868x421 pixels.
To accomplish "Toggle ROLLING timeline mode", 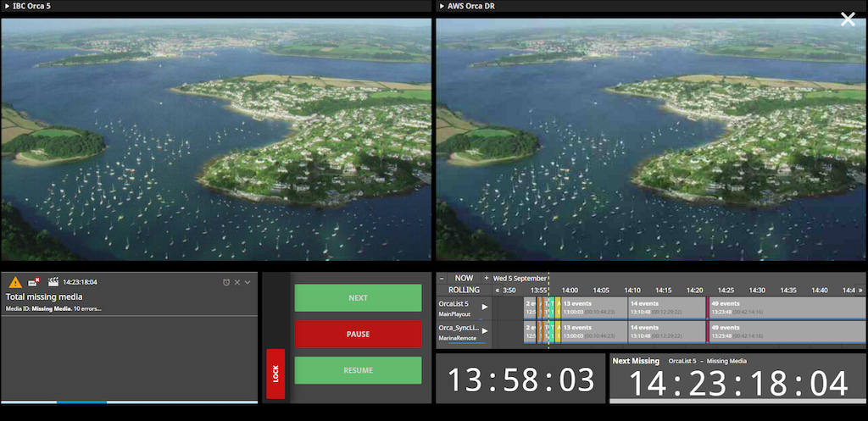I will pyautogui.click(x=464, y=290).
